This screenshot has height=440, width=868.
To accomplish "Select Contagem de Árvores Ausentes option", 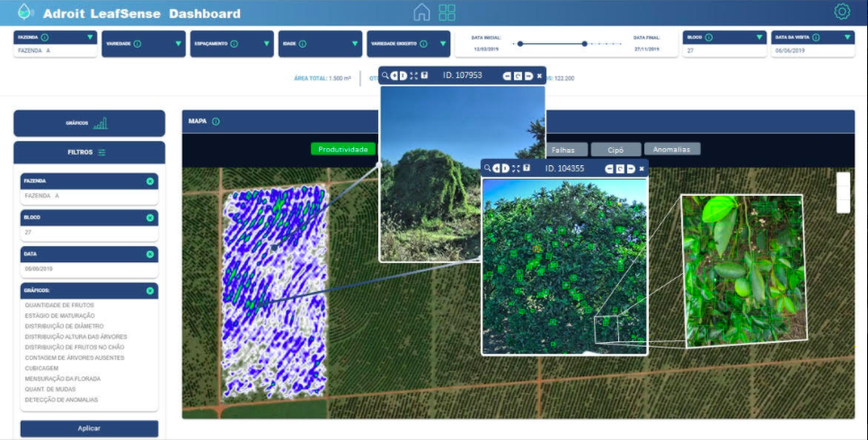I will pyautogui.click(x=75, y=357).
